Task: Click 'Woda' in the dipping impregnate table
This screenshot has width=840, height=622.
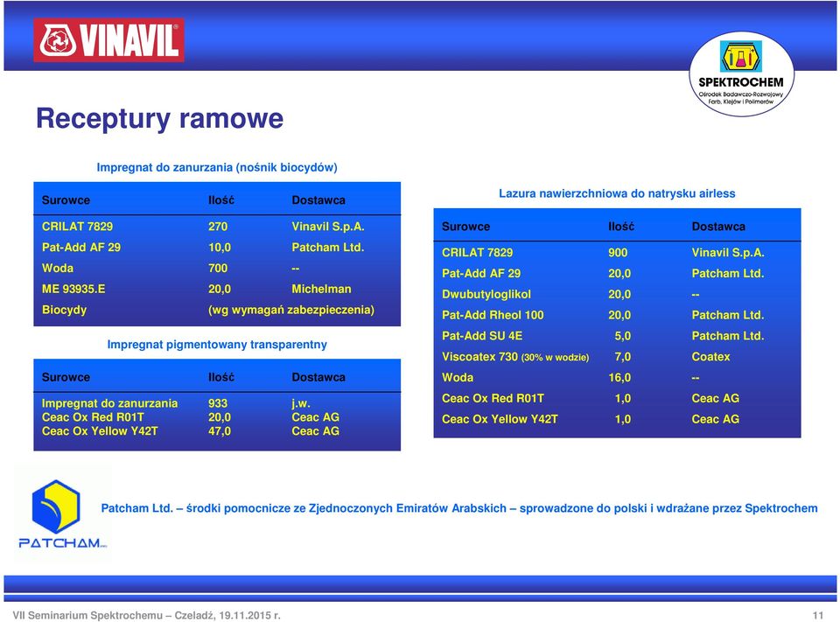Action: tap(58, 268)
